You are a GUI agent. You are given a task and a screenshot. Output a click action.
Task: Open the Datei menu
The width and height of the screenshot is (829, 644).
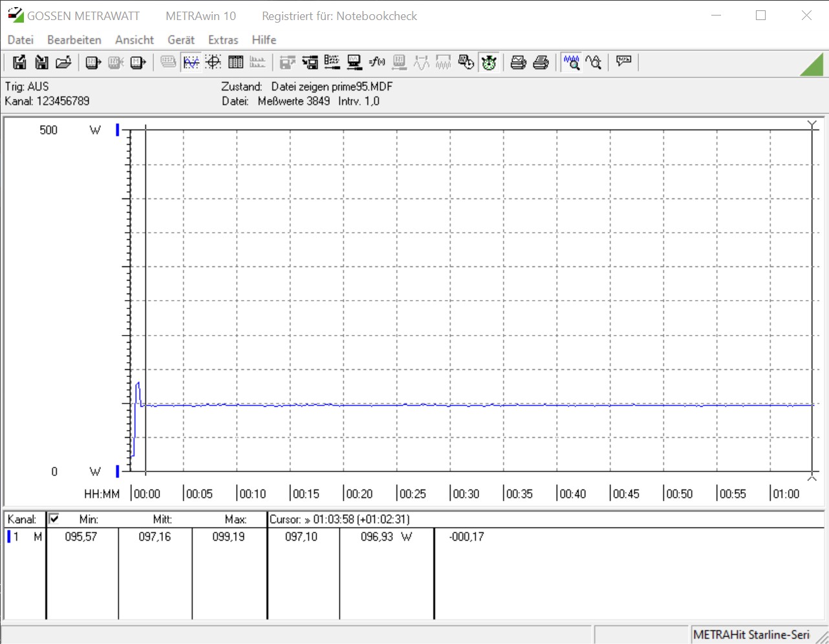pos(20,40)
